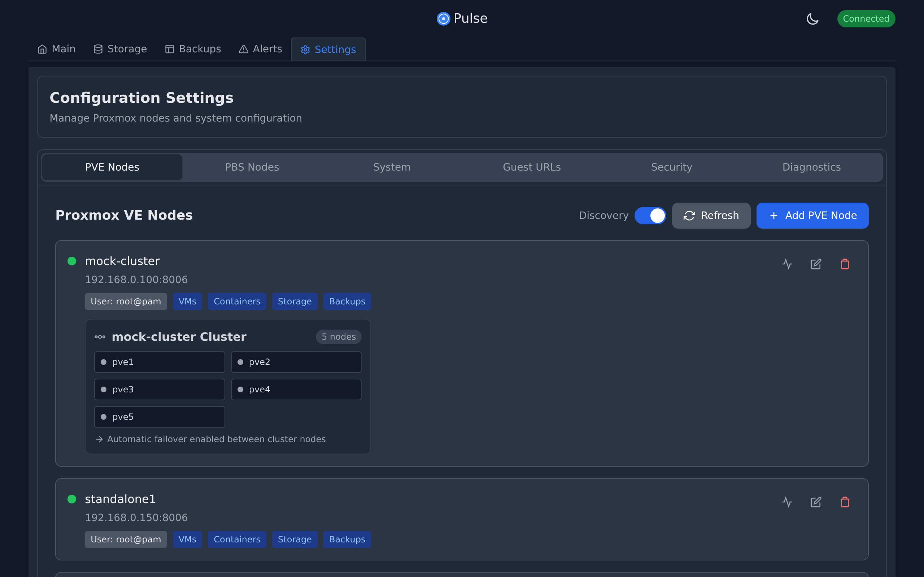Open the Security settings tab
924x577 pixels.
click(x=671, y=167)
